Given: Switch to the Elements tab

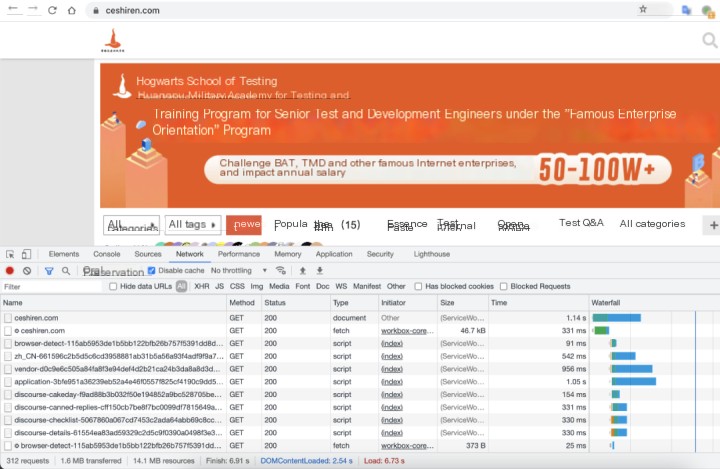Looking at the screenshot, I should coord(64,254).
